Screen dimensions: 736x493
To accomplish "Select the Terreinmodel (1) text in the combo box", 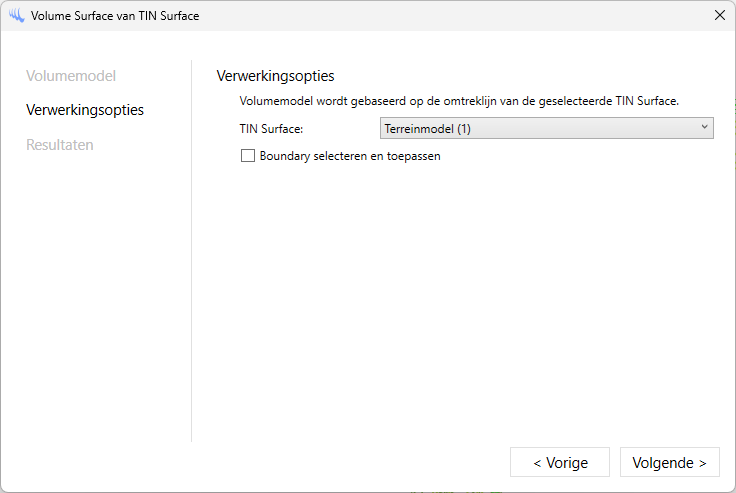I will pos(427,128).
